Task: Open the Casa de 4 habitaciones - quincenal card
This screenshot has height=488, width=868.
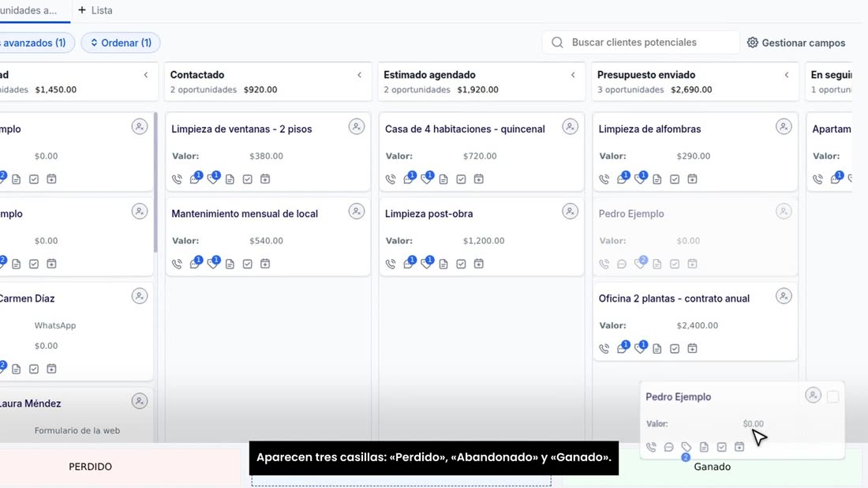Action: (465, 129)
